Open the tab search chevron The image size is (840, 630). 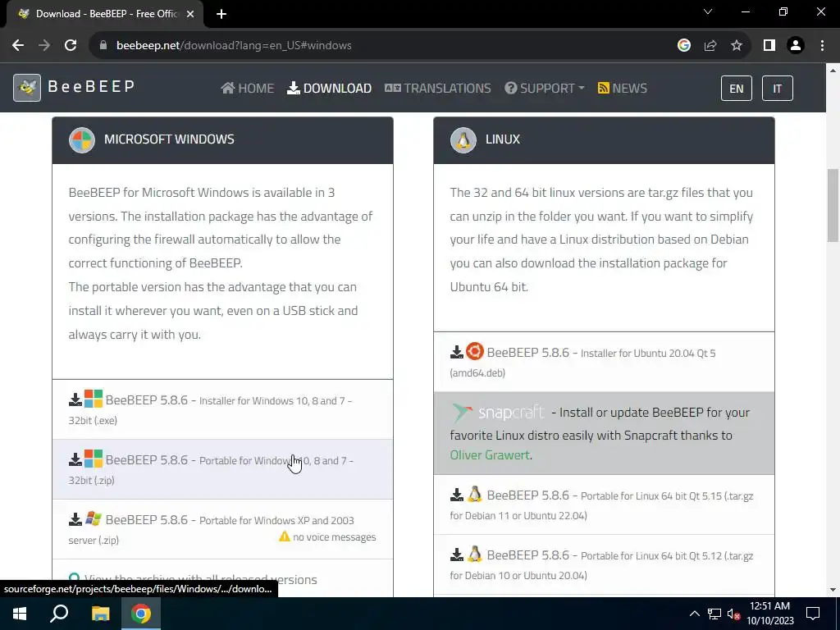pos(708,11)
